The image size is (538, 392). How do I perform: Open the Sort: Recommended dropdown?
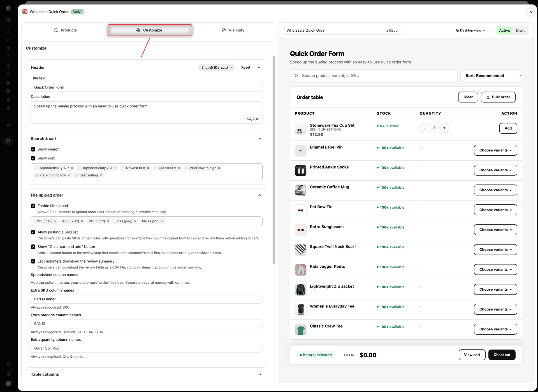pyautogui.click(x=491, y=76)
